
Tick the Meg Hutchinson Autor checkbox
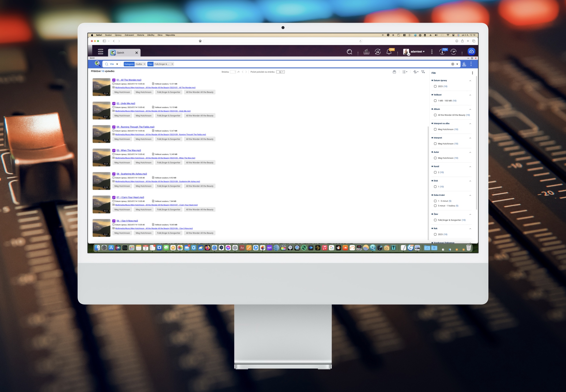click(x=435, y=158)
